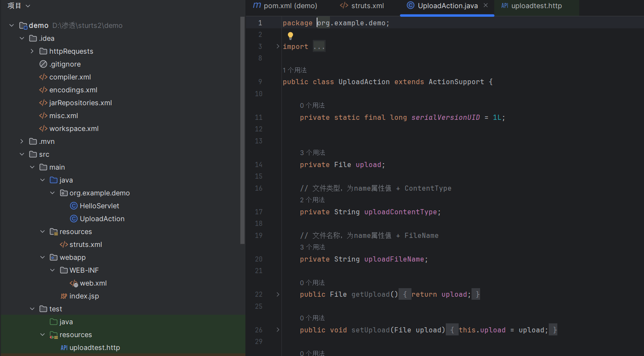
Task: Click the ActionSupport class name in code
Action: (x=457, y=82)
